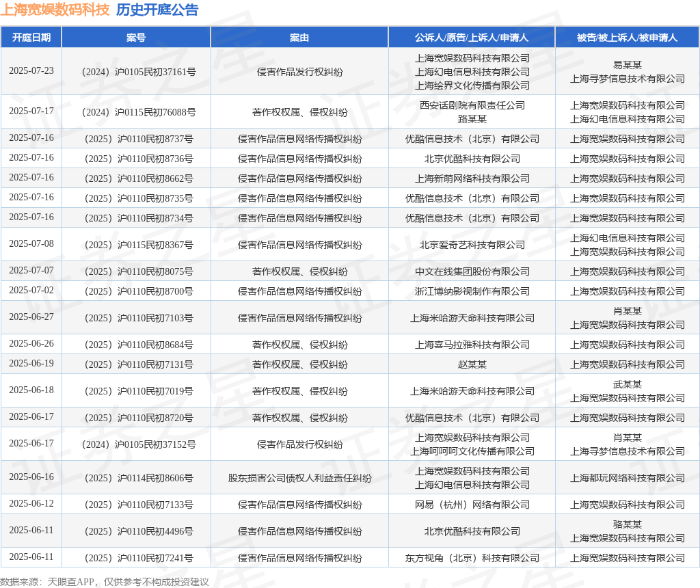The width and height of the screenshot is (700, 588).
Task: Click plaintiff 上海新萌网络科技有限公司
Action: 472,178
